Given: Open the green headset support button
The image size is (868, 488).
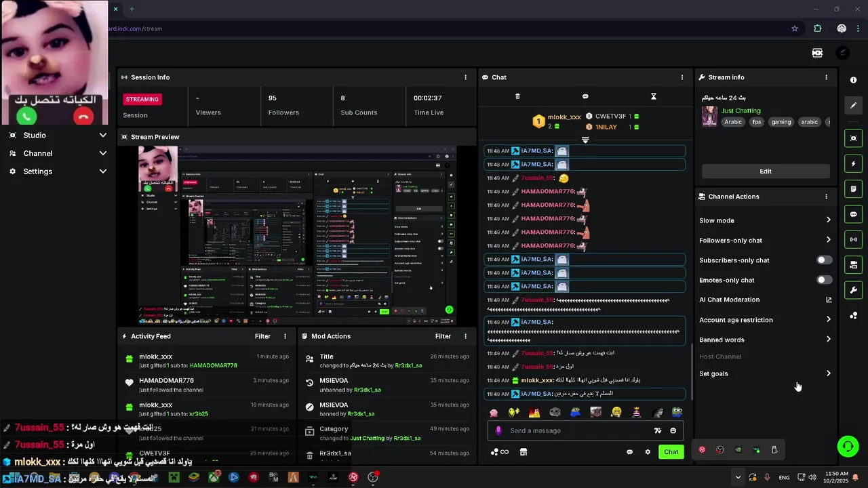Looking at the screenshot, I should click(x=848, y=446).
